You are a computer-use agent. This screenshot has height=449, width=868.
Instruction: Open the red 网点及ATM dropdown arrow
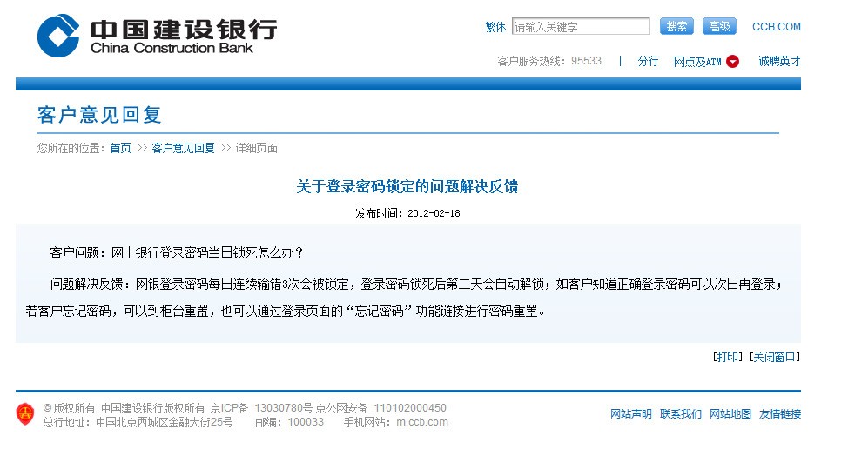(x=732, y=62)
